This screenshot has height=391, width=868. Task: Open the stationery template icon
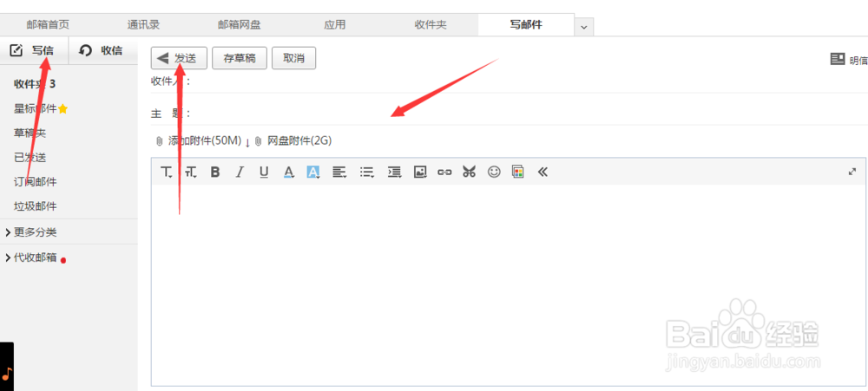coord(517,172)
